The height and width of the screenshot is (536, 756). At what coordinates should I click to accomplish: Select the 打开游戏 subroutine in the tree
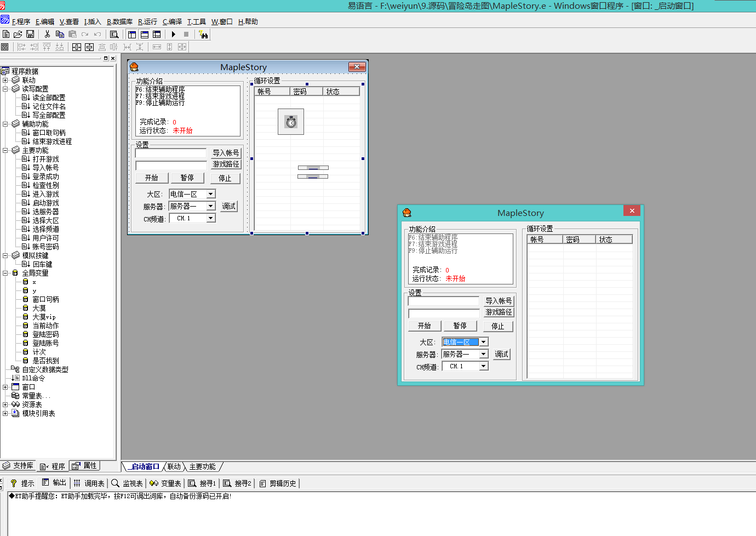coord(45,159)
